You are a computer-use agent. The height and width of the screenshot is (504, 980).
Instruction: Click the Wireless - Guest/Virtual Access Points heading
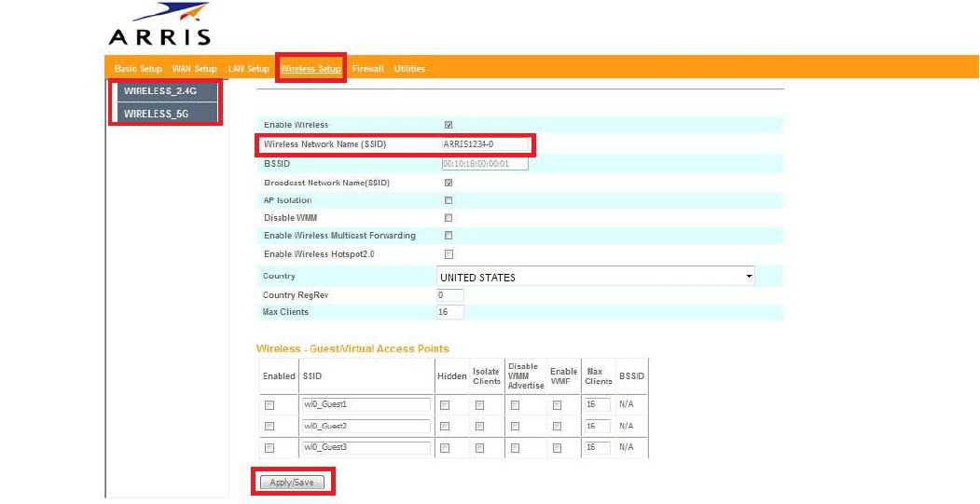point(352,348)
